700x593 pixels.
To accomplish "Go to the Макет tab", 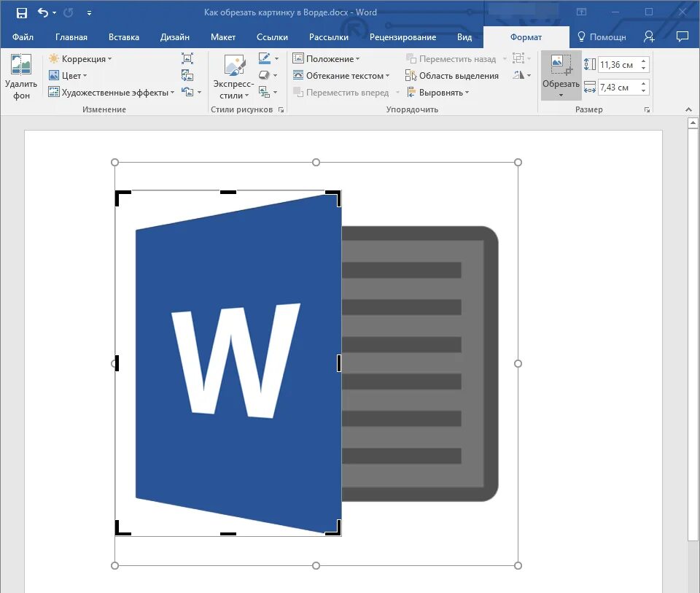I will click(223, 37).
